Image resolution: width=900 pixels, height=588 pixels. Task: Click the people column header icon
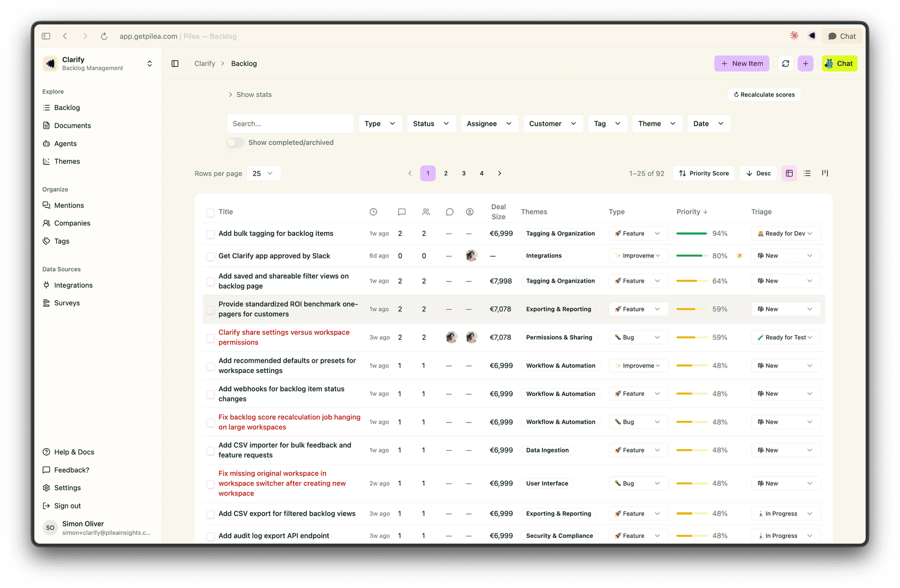(426, 212)
